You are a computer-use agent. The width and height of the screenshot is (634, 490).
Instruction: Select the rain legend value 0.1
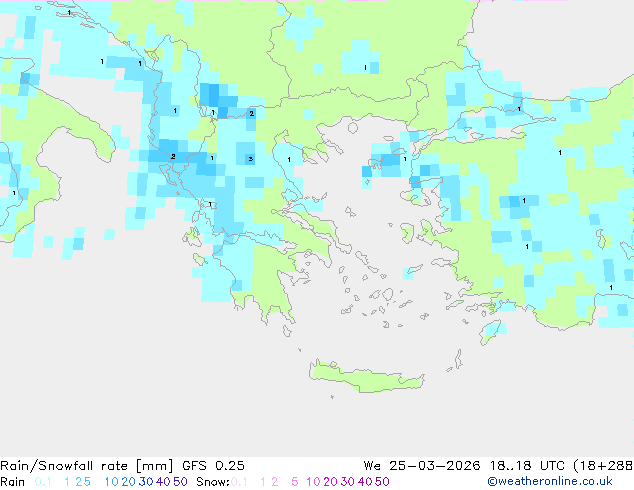[x=43, y=482]
